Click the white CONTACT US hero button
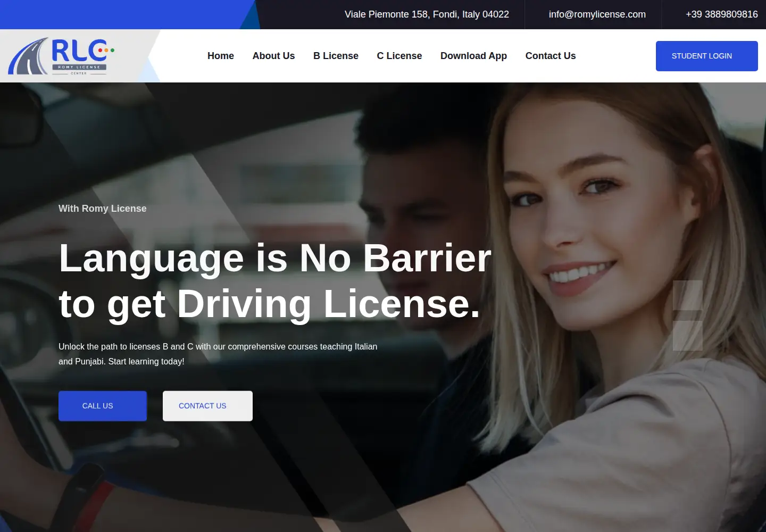This screenshot has width=766, height=532. pyautogui.click(x=207, y=406)
